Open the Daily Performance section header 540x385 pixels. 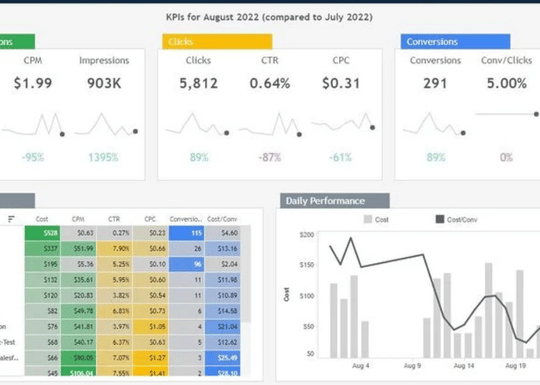335,201
